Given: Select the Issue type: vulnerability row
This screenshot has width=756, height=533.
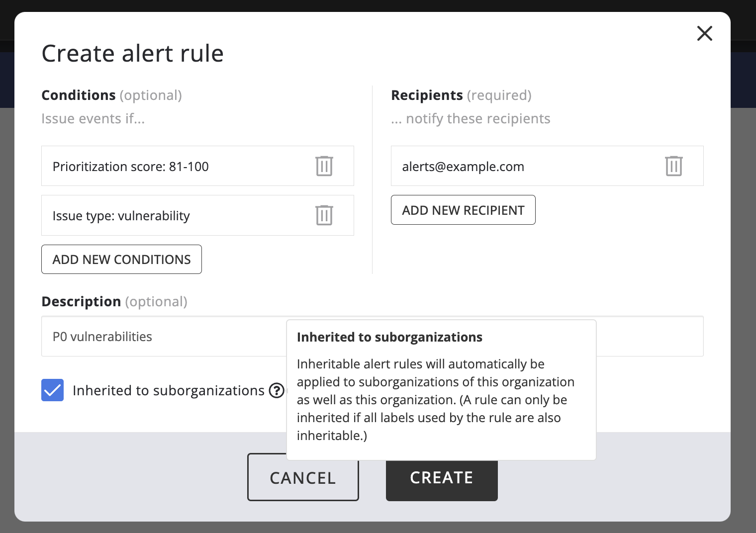Looking at the screenshot, I should point(169,216).
